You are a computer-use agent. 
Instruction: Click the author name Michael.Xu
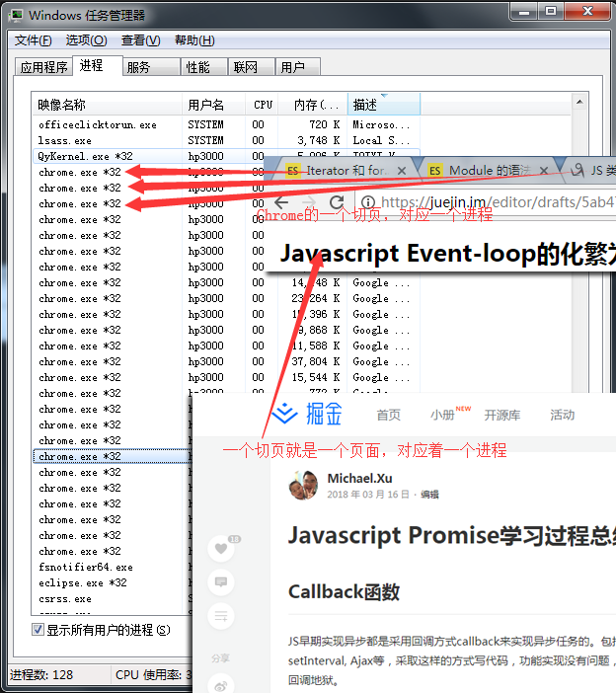[359, 478]
